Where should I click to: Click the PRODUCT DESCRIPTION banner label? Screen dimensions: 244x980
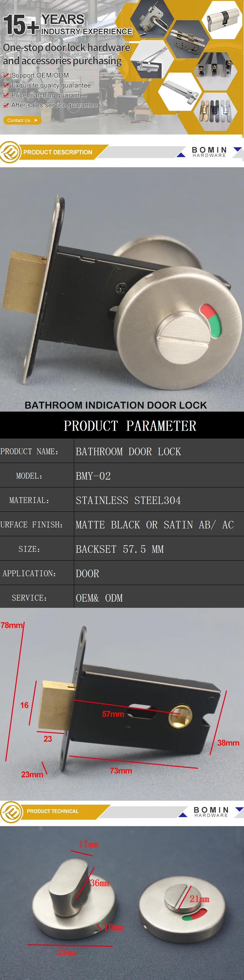pos(58,152)
